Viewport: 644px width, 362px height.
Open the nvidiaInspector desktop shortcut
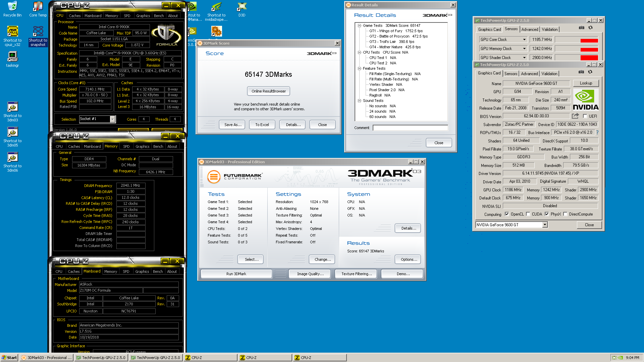(x=216, y=11)
